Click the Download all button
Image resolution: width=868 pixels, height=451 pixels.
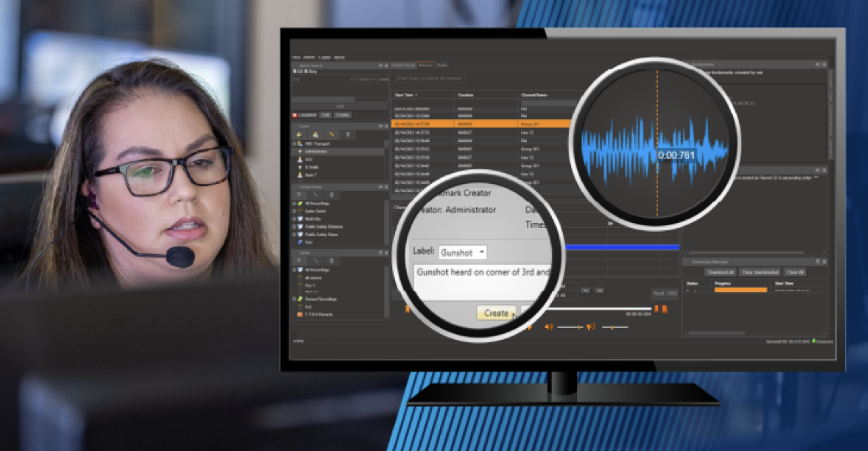point(720,272)
